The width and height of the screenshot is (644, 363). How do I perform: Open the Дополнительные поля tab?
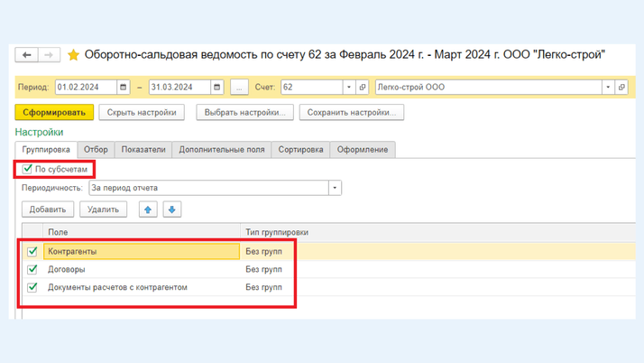(222, 150)
